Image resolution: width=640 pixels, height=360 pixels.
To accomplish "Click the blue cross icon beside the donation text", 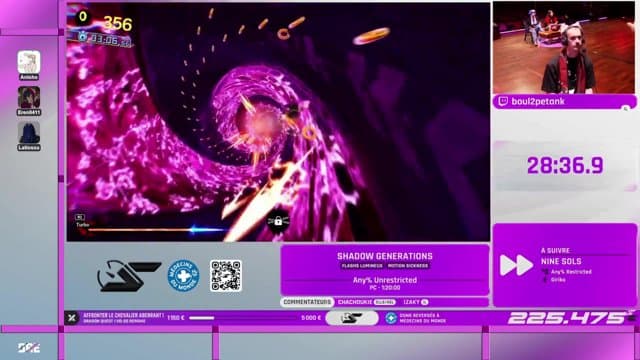I will point(391,318).
